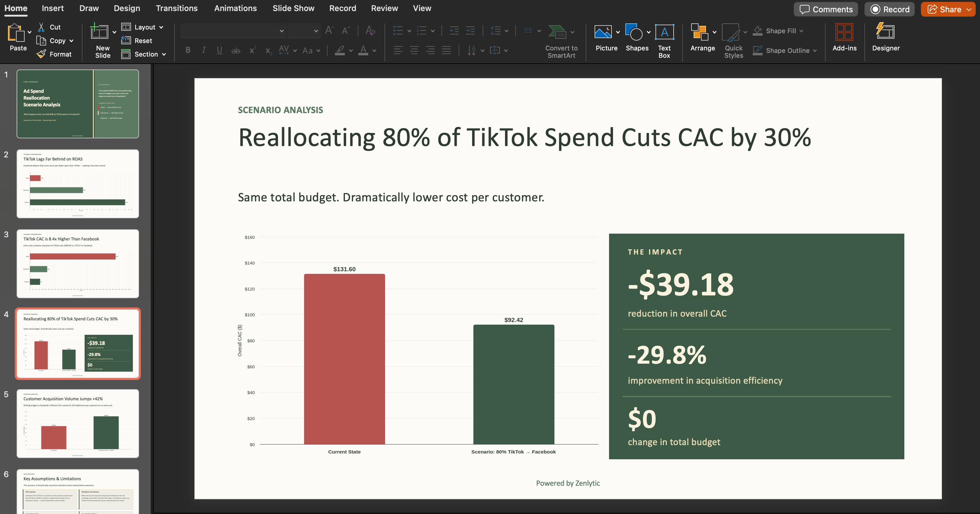Click the orange Share button
The height and width of the screenshot is (514, 980).
[948, 9]
